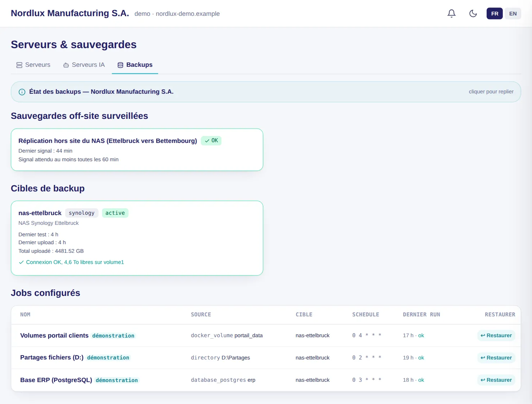532x404 pixels.
Task: Switch language to FR
Action: point(495,14)
